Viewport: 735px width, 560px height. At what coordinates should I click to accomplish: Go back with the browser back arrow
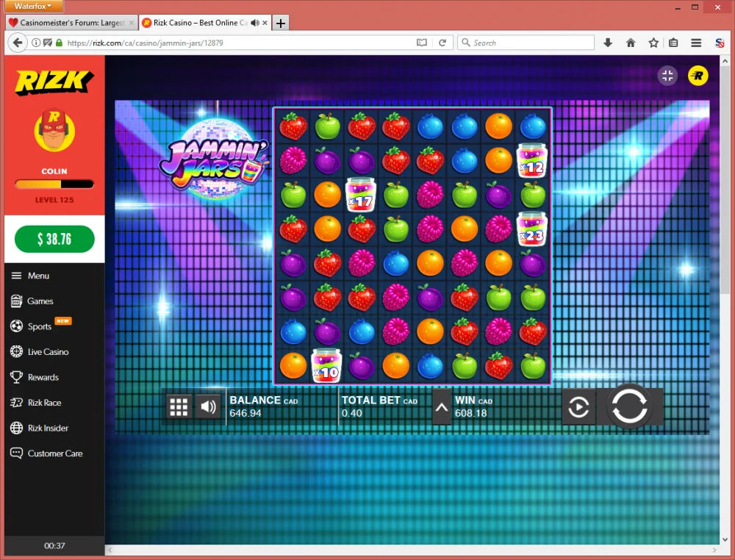tap(18, 43)
